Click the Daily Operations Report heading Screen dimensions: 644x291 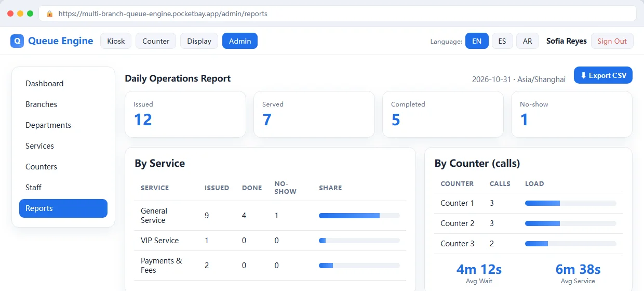pyautogui.click(x=178, y=78)
